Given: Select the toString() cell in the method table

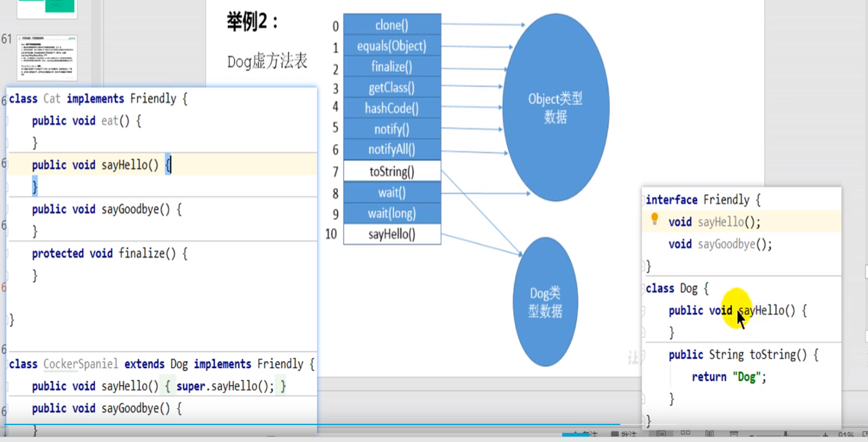Looking at the screenshot, I should click(x=392, y=171).
